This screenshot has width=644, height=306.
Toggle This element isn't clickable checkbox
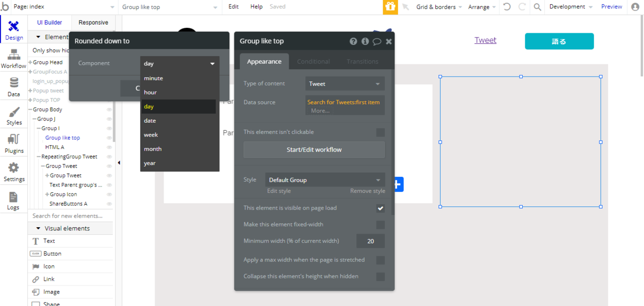pyautogui.click(x=380, y=132)
